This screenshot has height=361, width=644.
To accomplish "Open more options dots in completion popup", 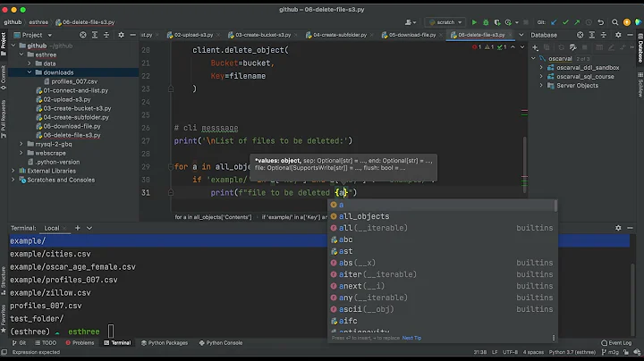I will [x=554, y=338].
